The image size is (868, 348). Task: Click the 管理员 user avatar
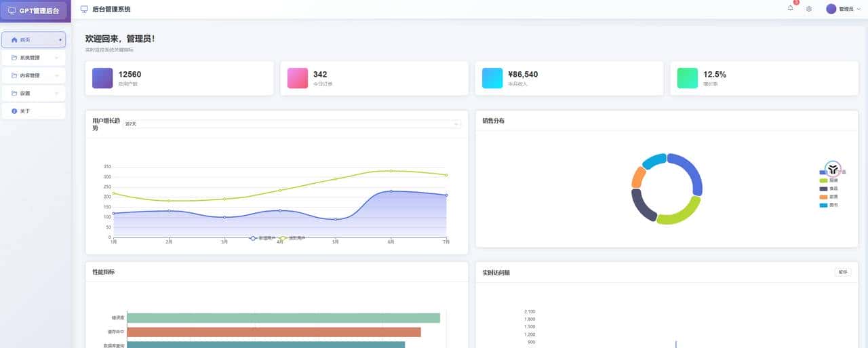831,9
